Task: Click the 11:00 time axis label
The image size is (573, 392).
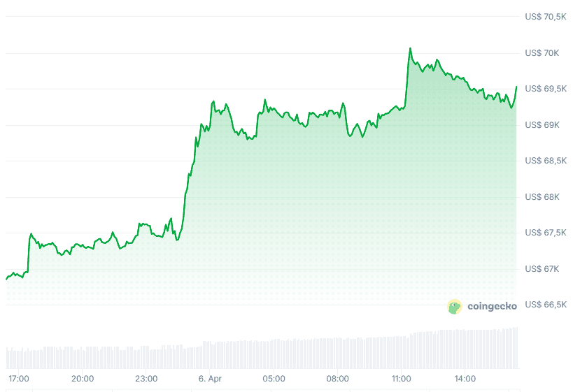Action: (x=401, y=379)
